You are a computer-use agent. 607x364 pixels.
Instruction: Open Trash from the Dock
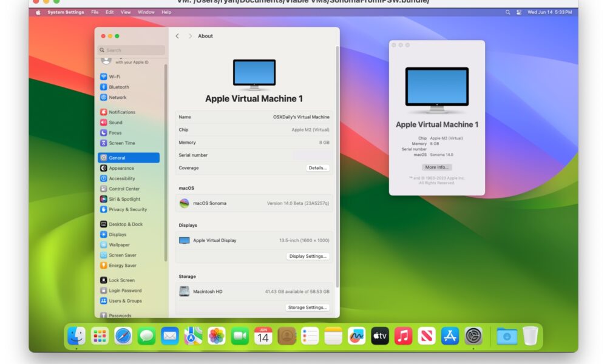pos(531,335)
